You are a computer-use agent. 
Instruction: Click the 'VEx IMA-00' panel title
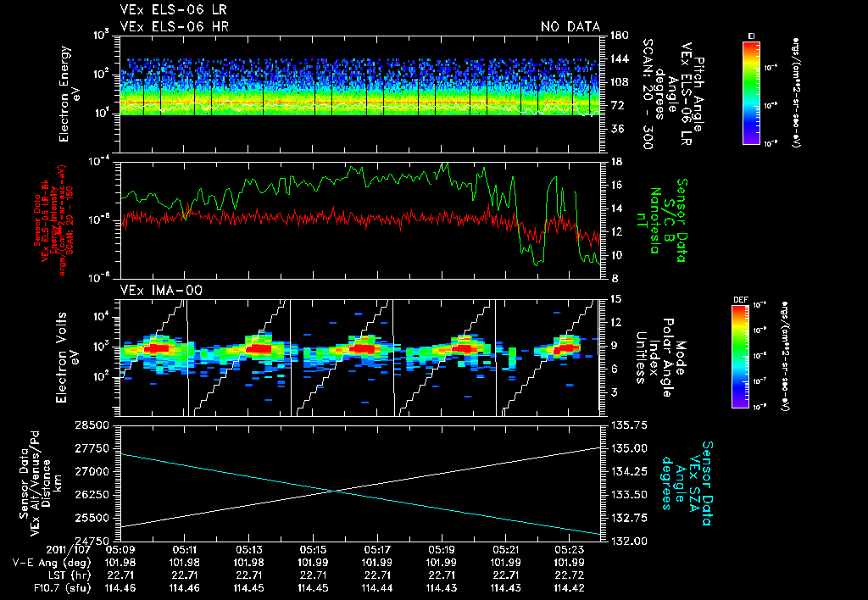click(162, 291)
